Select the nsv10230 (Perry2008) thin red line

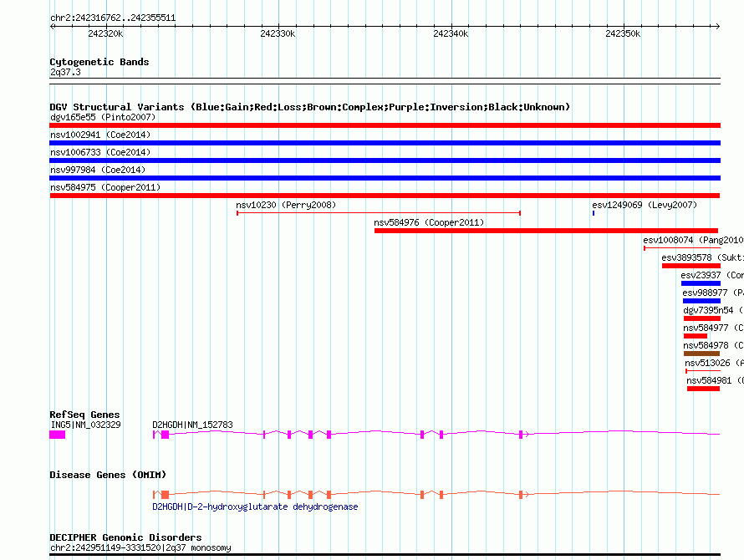pos(379,213)
